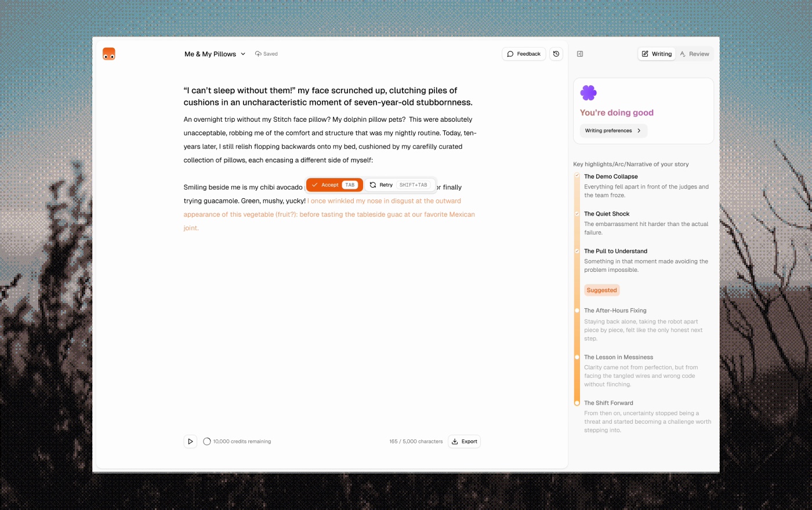Click the play button below the editor

click(x=190, y=442)
